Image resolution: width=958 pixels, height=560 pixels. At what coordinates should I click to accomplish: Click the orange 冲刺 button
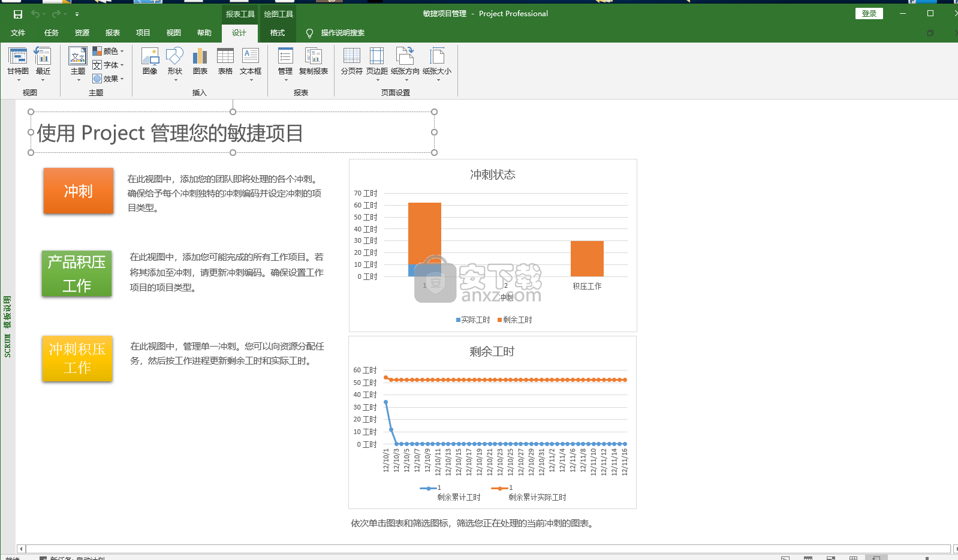click(x=79, y=191)
